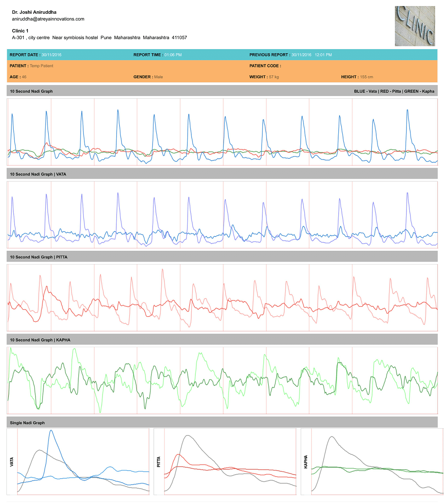The height and width of the screenshot is (504, 444).
Task: Click the Clinic logo image
Action: point(415,26)
